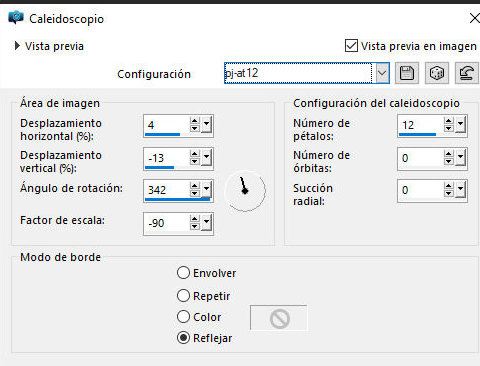480x366 pixels.
Task: Open the Configuración preset dropdown arrow
Action: click(x=382, y=73)
